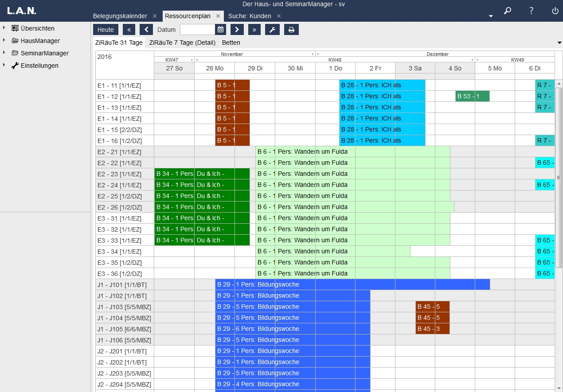Switch to the Belegungskalender tab
Screen dimensions: 563x392
120,16
